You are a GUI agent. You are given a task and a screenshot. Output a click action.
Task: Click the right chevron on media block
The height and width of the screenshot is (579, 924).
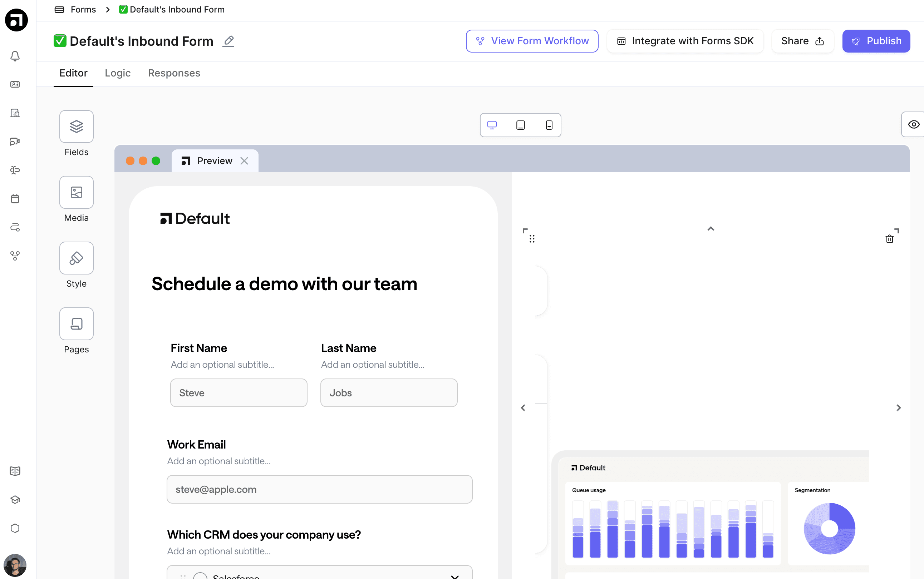click(x=898, y=408)
